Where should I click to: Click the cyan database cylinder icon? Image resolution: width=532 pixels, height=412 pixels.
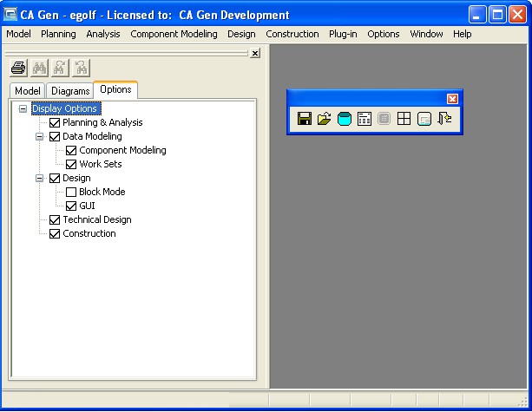pos(345,119)
